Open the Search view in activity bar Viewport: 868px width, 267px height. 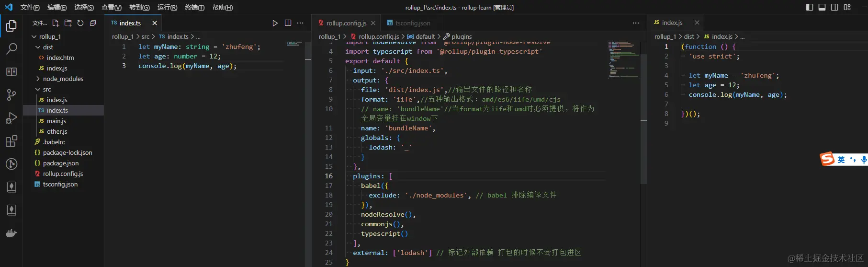(11, 48)
